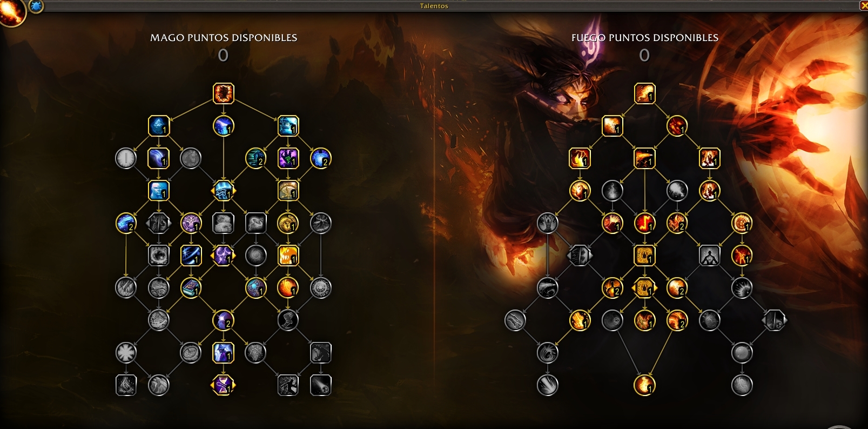Click the greyed-out meteor talent icon
This screenshot has width=868, height=429.
tap(320, 385)
